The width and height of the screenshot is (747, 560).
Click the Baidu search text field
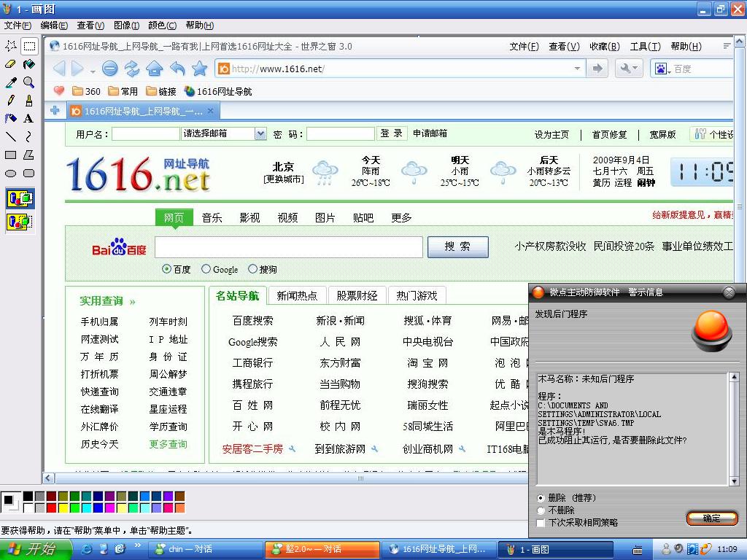pos(289,247)
